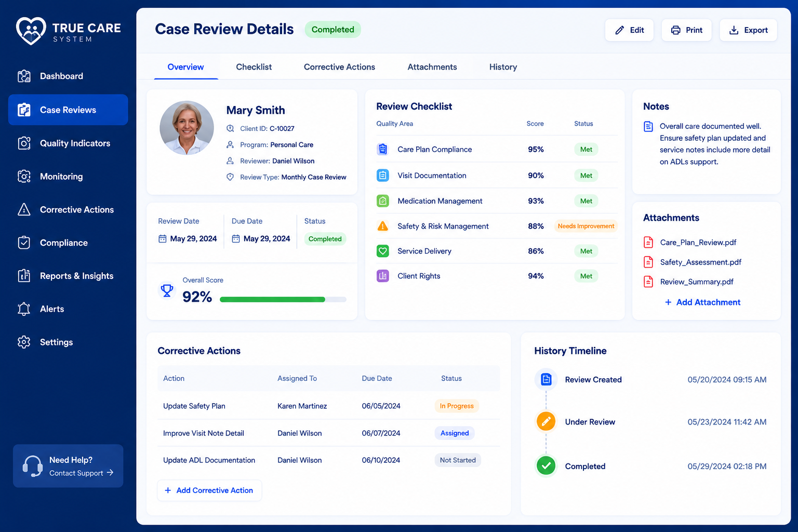Click the Alerts bell icon
This screenshot has height=532, width=798.
click(24, 309)
